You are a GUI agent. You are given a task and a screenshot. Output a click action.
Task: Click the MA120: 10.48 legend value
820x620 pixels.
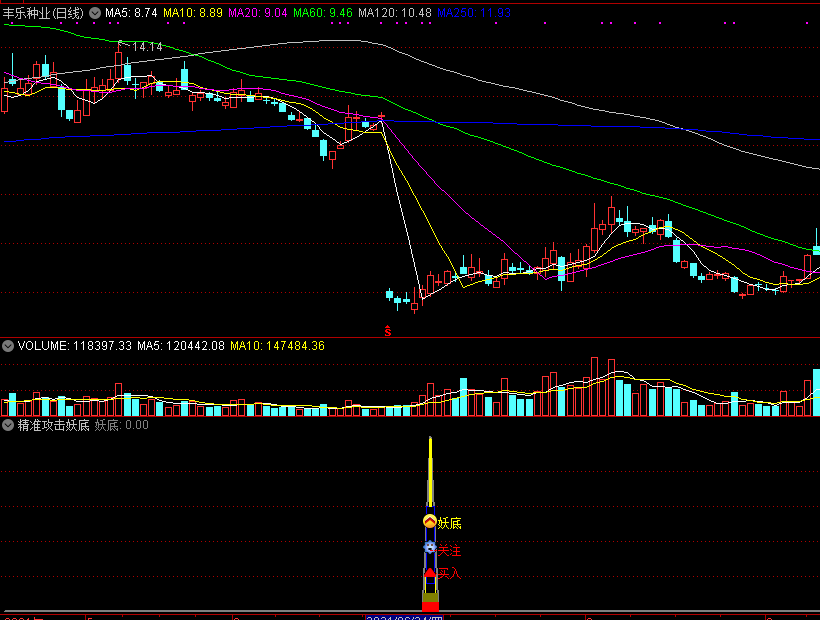tap(395, 13)
